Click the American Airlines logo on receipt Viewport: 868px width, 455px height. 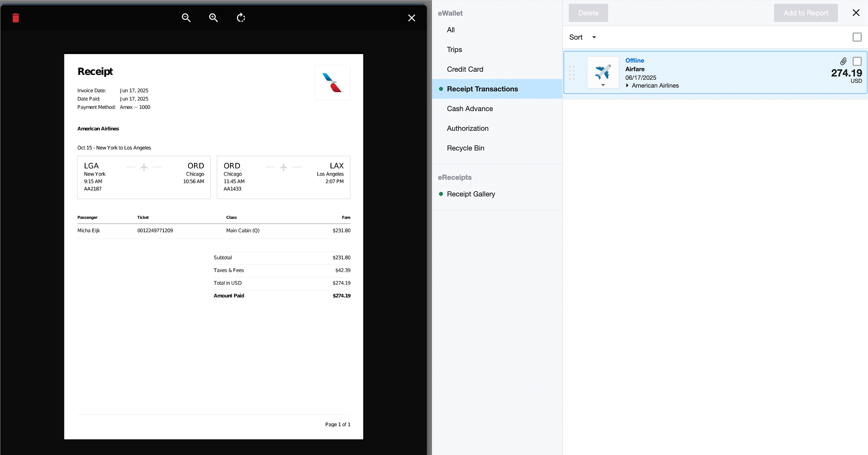(x=332, y=83)
